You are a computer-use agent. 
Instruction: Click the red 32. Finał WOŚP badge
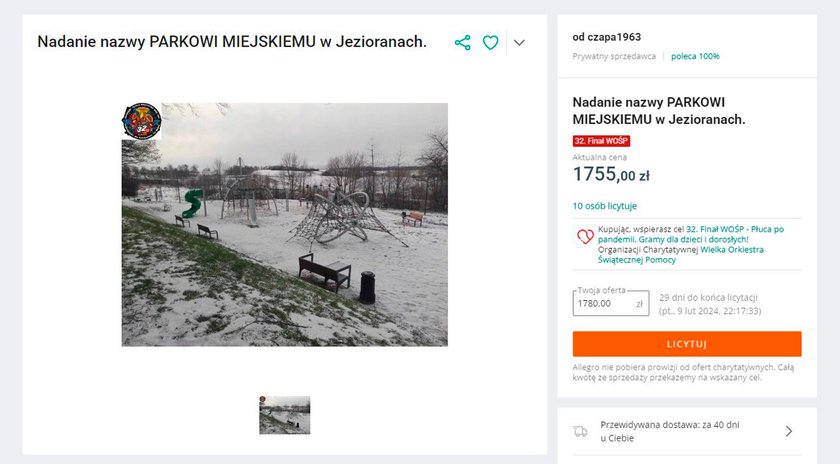601,141
